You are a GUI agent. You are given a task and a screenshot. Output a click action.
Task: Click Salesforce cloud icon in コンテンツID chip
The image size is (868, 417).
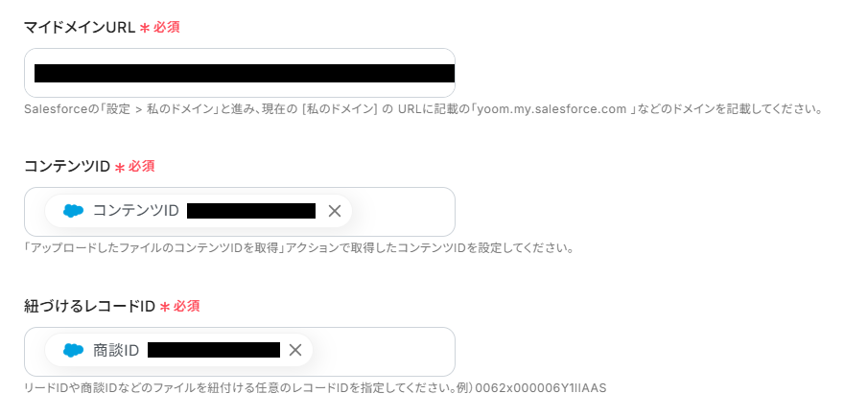(73, 211)
